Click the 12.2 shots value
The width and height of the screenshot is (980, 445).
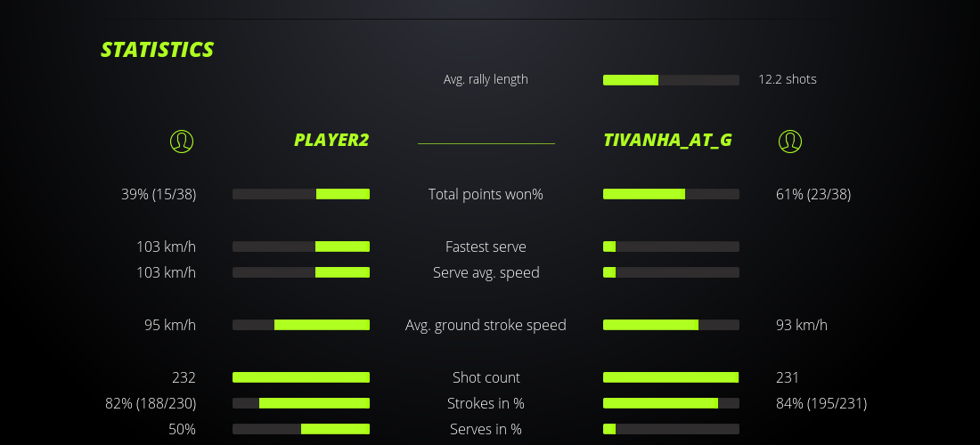pyautogui.click(x=788, y=79)
